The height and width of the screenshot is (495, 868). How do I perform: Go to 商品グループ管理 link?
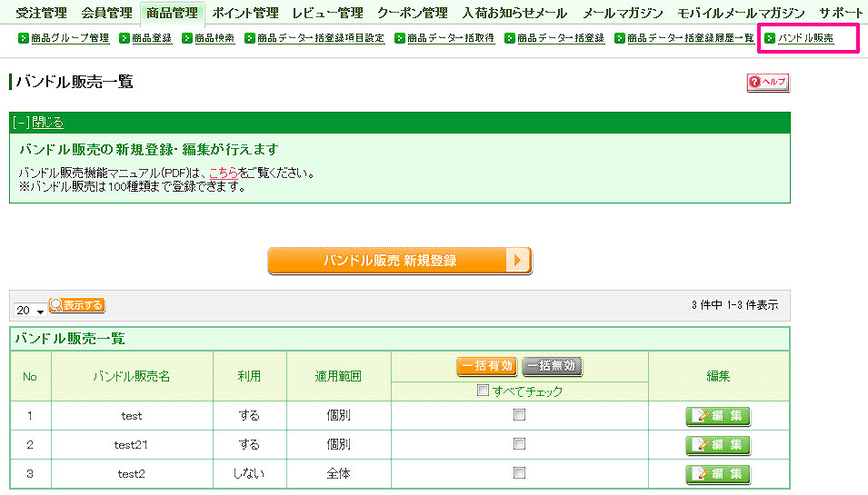point(70,38)
